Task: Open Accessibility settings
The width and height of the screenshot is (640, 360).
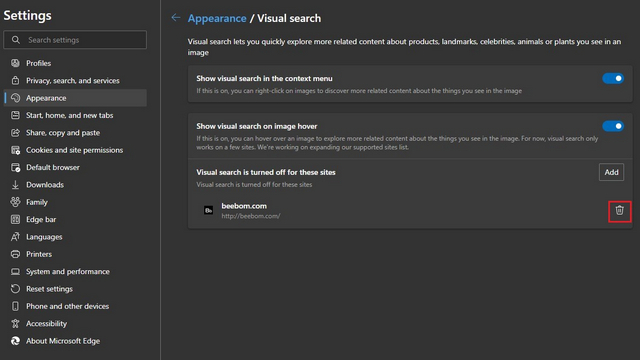Action: (x=75, y=323)
